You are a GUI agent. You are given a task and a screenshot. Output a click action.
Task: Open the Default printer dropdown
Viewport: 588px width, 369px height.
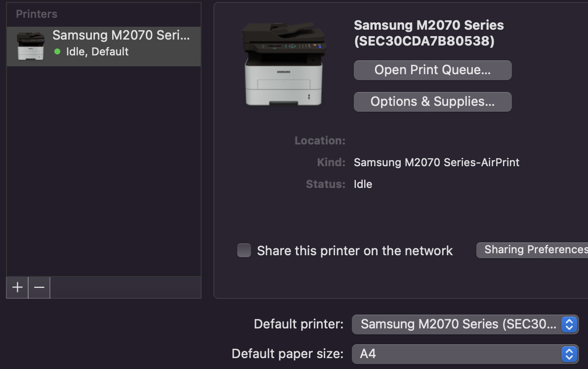point(465,324)
